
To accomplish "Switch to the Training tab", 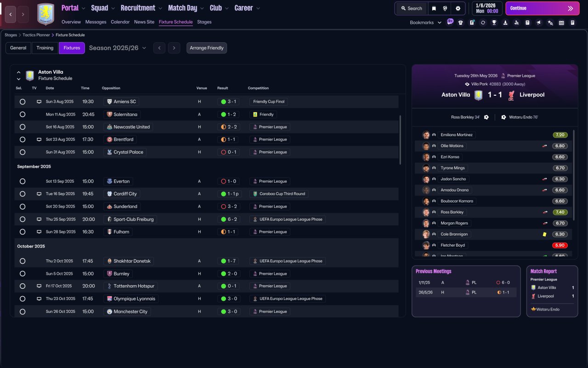I will pos(45,48).
